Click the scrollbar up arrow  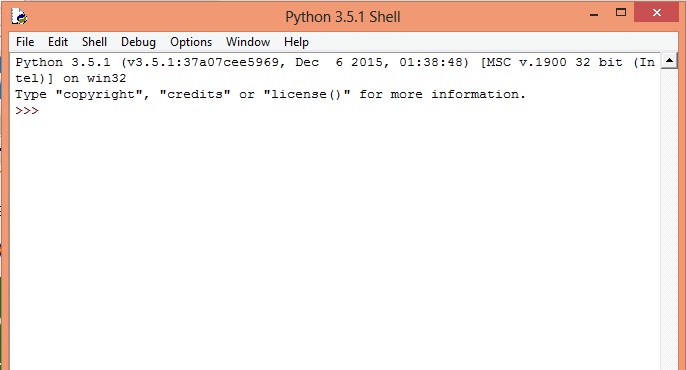click(x=669, y=60)
